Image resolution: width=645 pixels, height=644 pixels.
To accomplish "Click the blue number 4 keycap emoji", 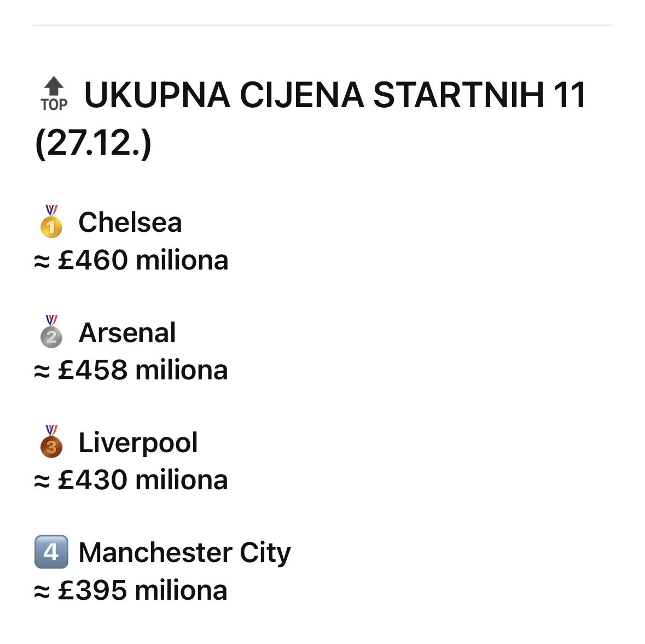I will [51, 552].
